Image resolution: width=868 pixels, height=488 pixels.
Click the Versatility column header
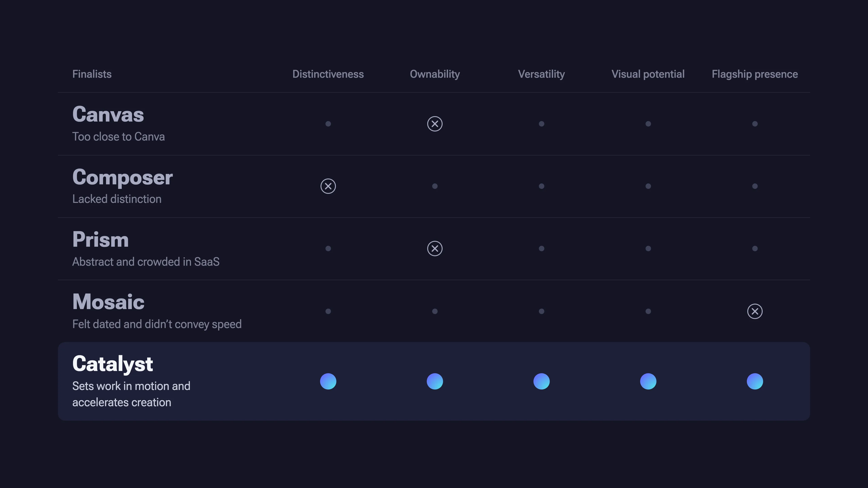point(542,74)
